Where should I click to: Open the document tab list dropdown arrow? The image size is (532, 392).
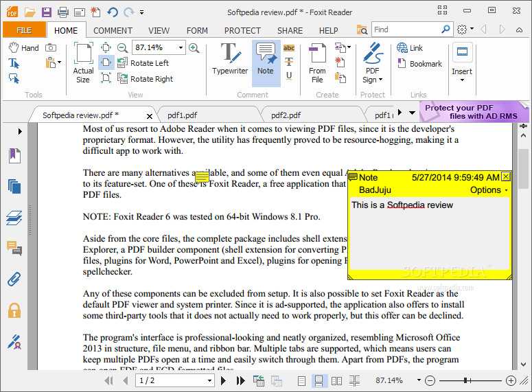click(x=413, y=113)
